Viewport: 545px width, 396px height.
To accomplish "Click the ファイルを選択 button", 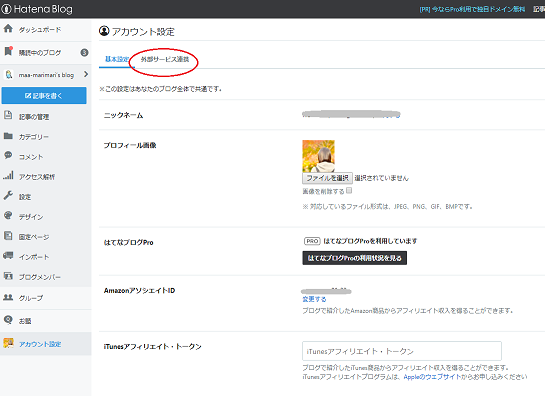I will (x=327, y=178).
